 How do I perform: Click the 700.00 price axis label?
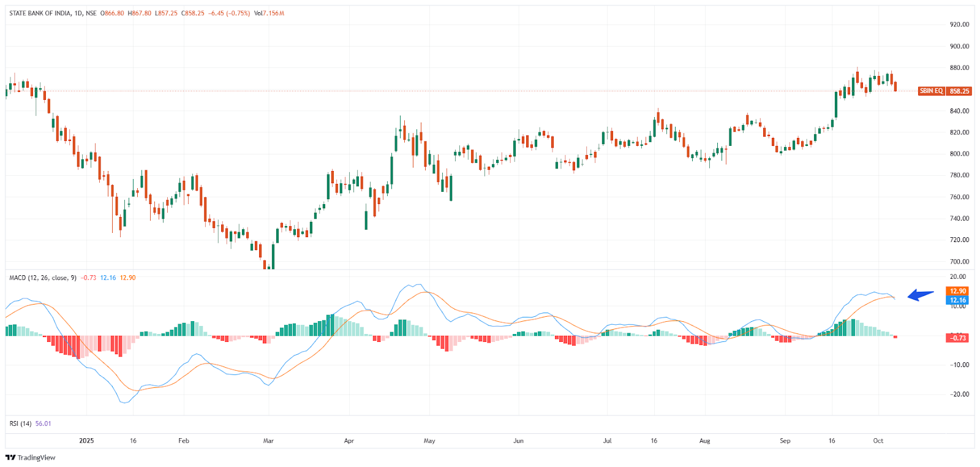[959, 262]
